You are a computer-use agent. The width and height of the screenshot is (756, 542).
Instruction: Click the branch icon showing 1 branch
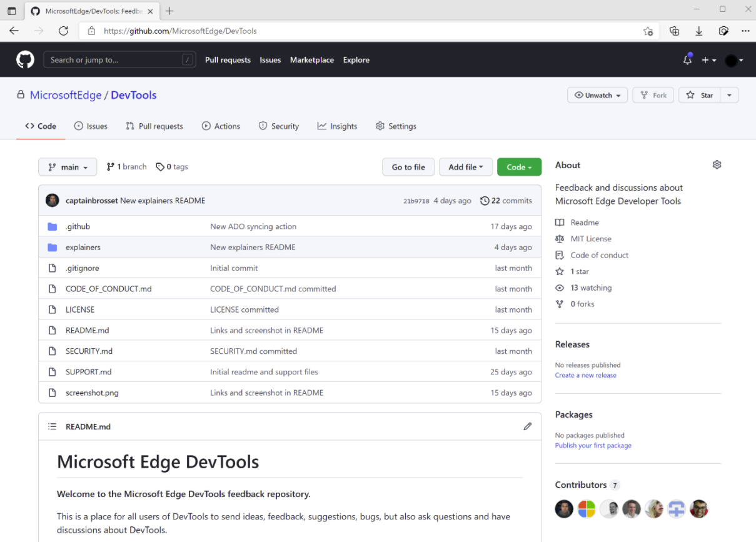[110, 166]
